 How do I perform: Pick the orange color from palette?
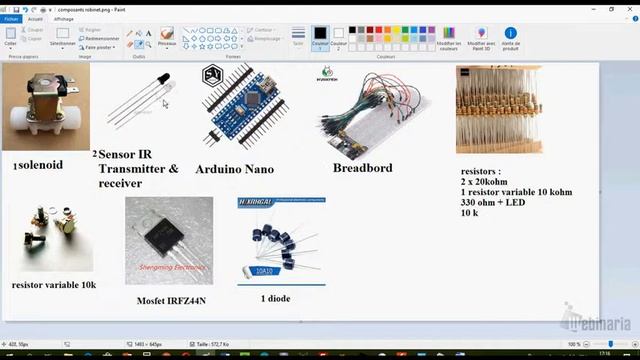point(388,30)
